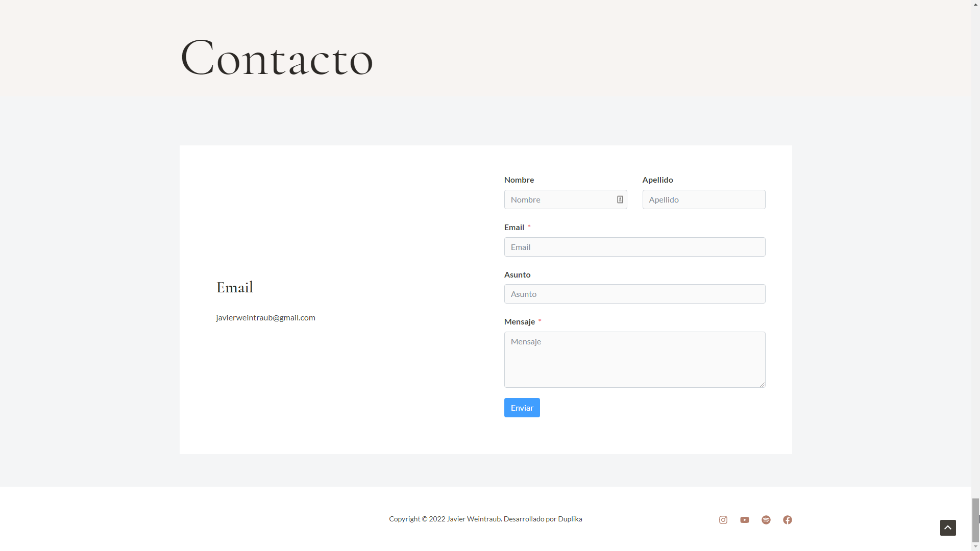
Task: Open the YouTube icon in footer
Action: [745, 520]
